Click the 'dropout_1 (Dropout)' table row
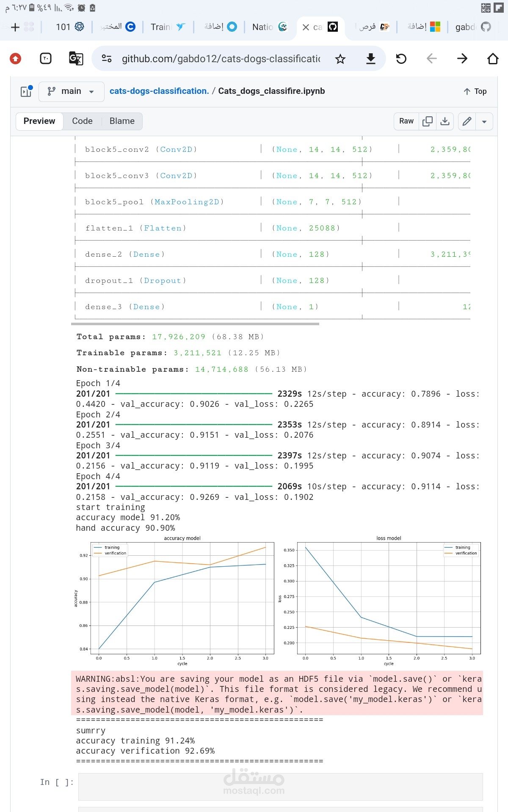Screen dimensions: 508x812 [x=273, y=280]
